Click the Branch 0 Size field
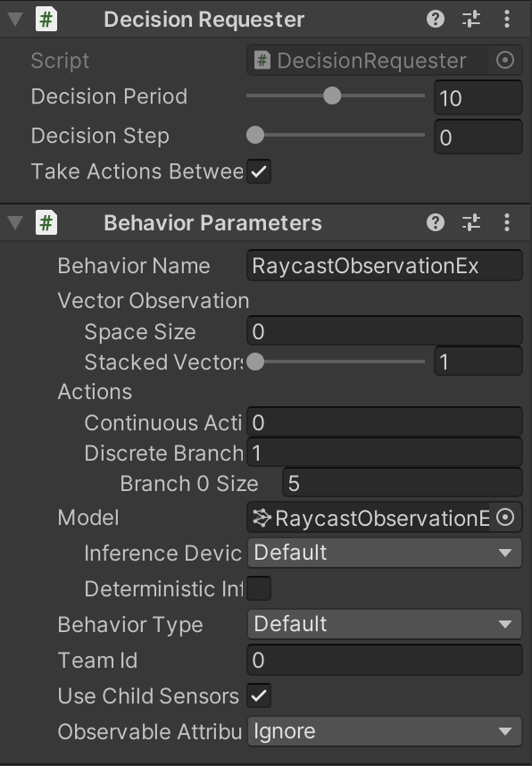The image size is (532, 766). pos(403,483)
